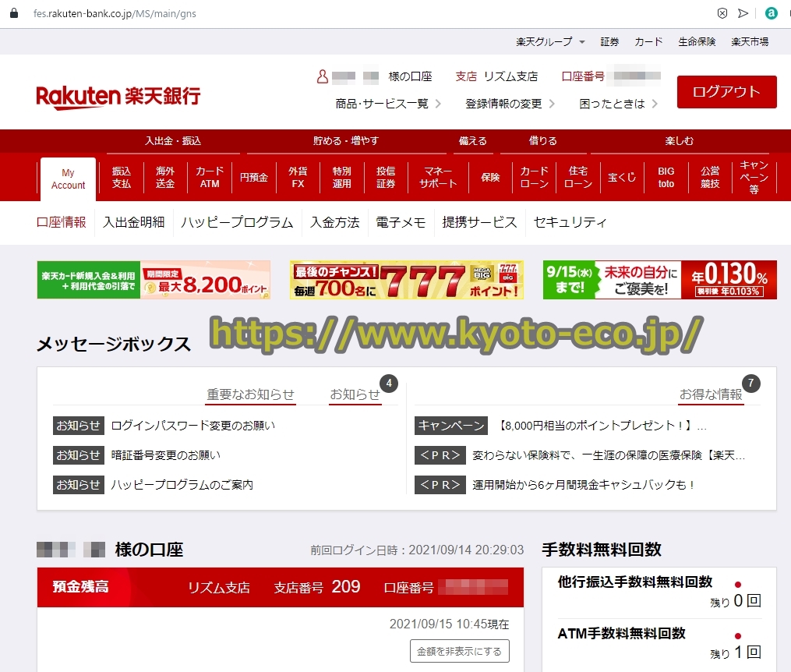
Task: Open the 保険 menu
Action: [490, 178]
